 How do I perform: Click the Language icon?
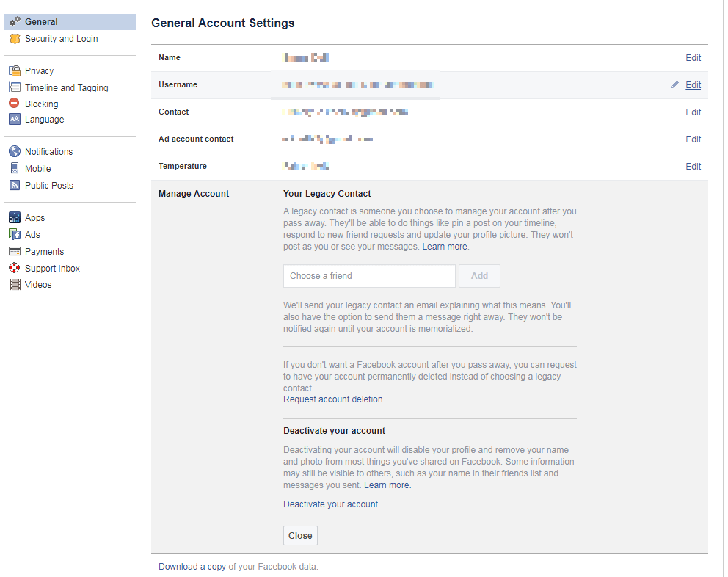point(15,119)
